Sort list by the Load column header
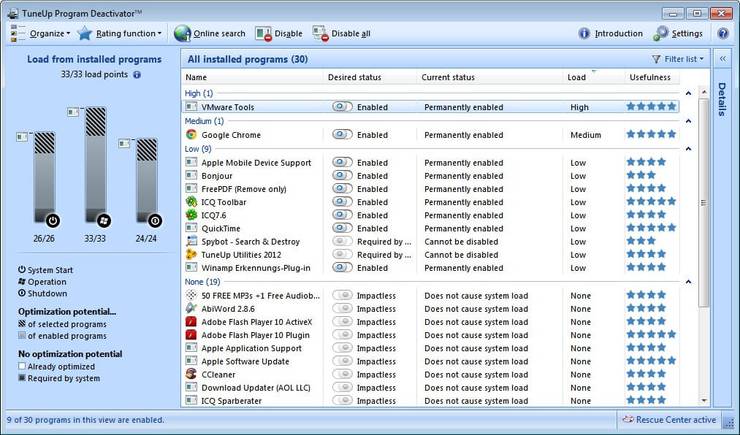The width and height of the screenshot is (740, 435). (x=576, y=77)
